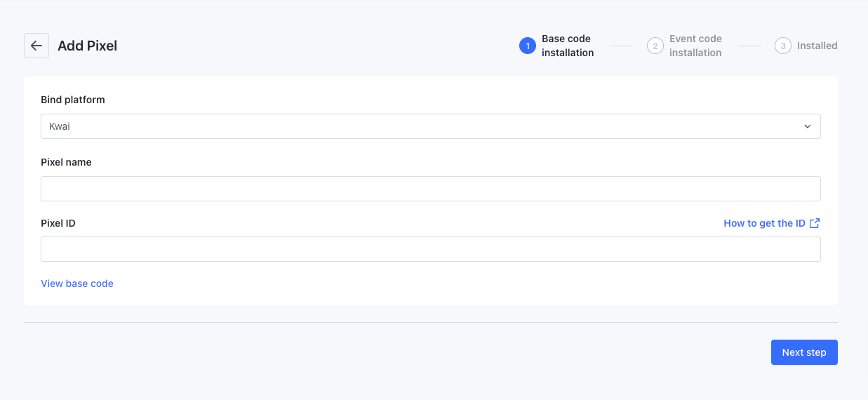Jump to the Installed step label

[817, 46]
